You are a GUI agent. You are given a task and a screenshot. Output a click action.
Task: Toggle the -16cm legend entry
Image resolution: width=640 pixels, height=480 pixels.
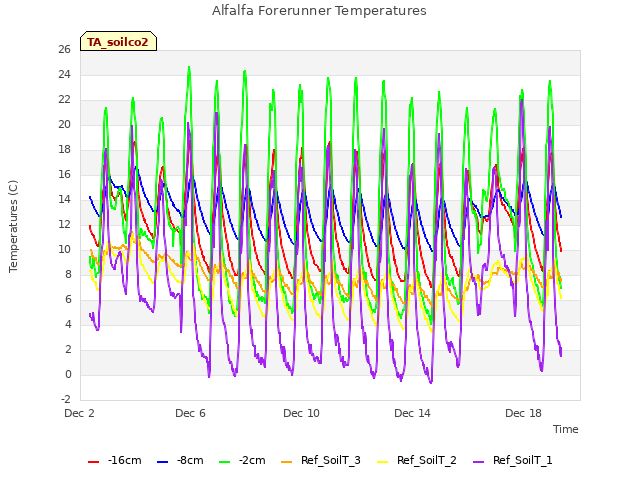(115, 461)
